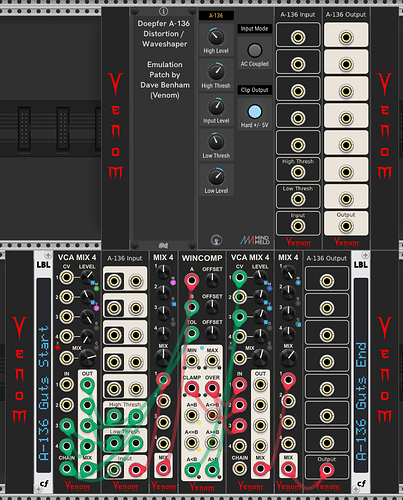The image size is (403, 500).
Task: Click the WINCOMP TOL offset knob
Action: click(212, 333)
